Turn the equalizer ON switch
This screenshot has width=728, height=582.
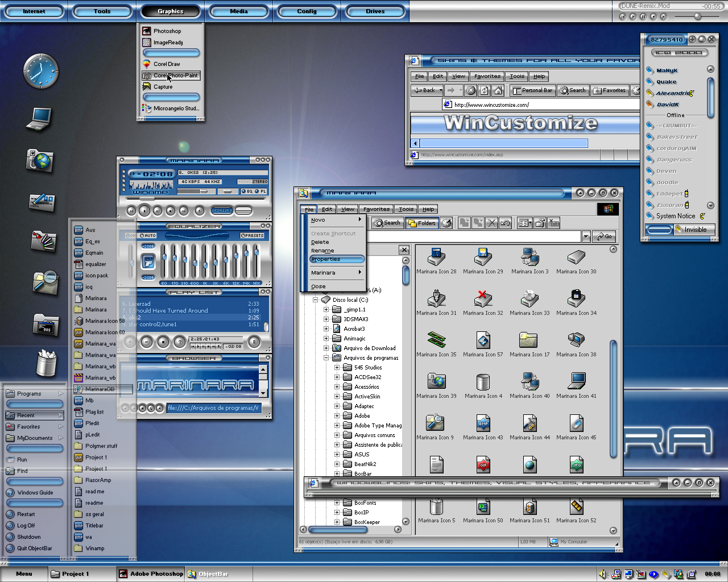tap(130, 235)
